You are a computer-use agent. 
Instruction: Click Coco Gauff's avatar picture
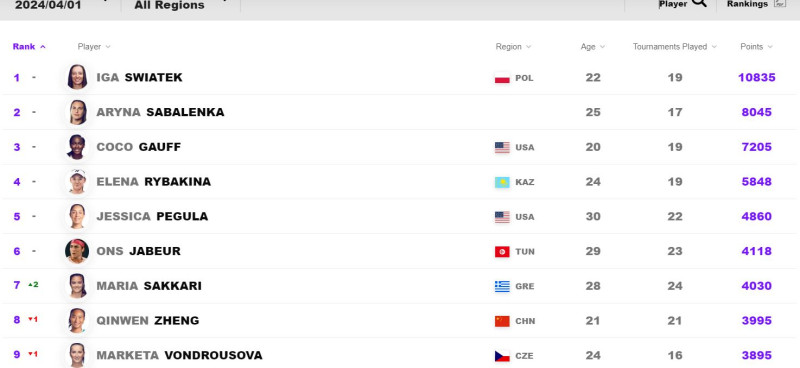coord(77,147)
